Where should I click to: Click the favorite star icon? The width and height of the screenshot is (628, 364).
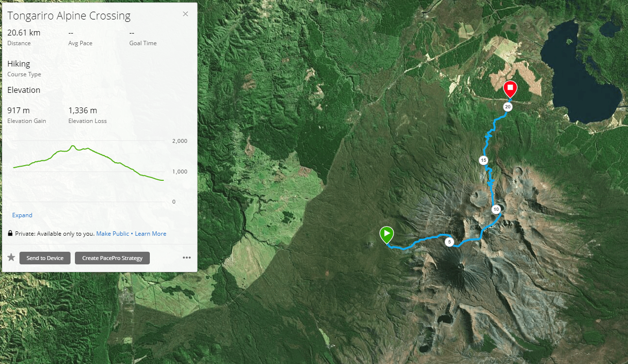tap(11, 258)
